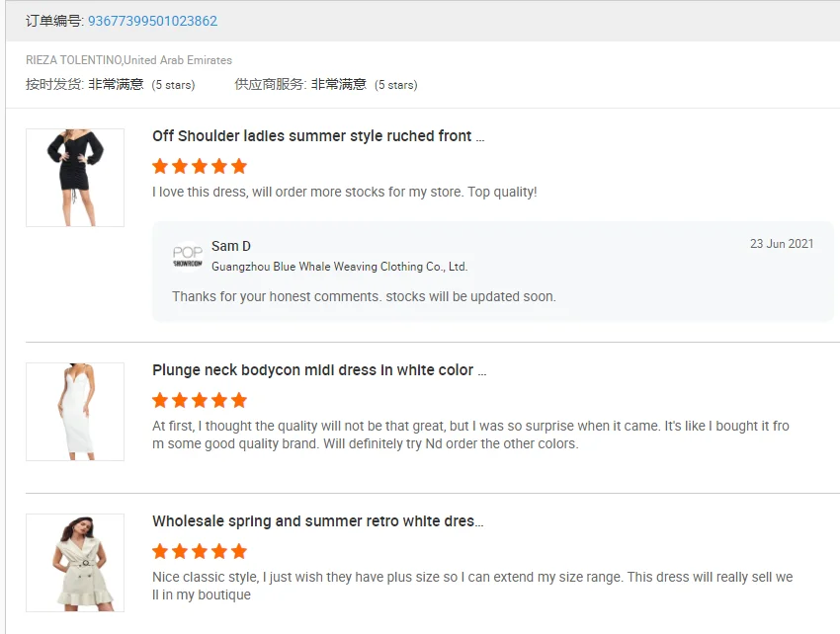This screenshot has width=840, height=634.
Task: View the retro white dress thumbnail
Action: point(75,563)
